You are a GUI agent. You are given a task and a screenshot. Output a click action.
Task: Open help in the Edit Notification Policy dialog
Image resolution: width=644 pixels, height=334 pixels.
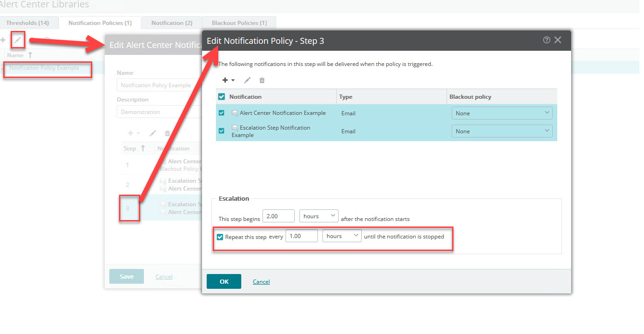(x=547, y=40)
